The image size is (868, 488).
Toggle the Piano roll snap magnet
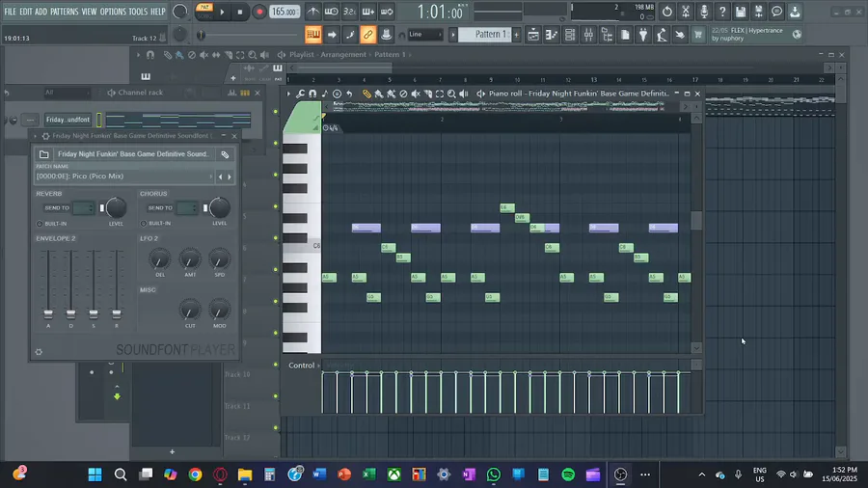[x=312, y=95]
